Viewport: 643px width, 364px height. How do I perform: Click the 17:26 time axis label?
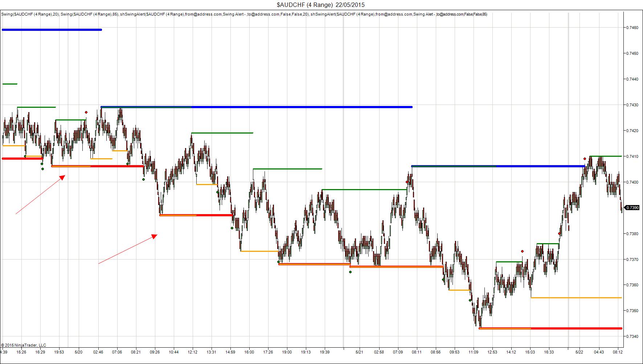click(x=268, y=352)
